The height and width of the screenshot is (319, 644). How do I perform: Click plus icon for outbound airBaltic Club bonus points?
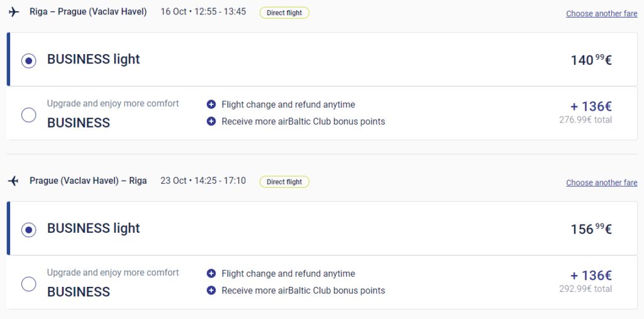[x=211, y=121]
